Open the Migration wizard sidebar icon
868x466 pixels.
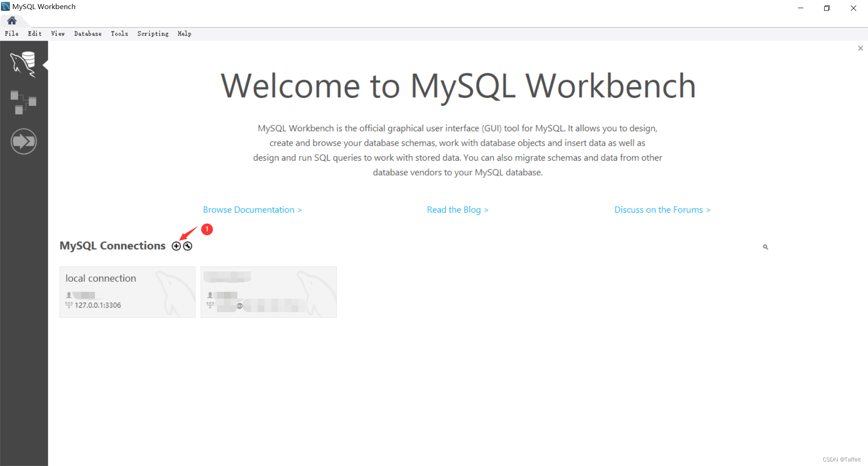coord(24,141)
